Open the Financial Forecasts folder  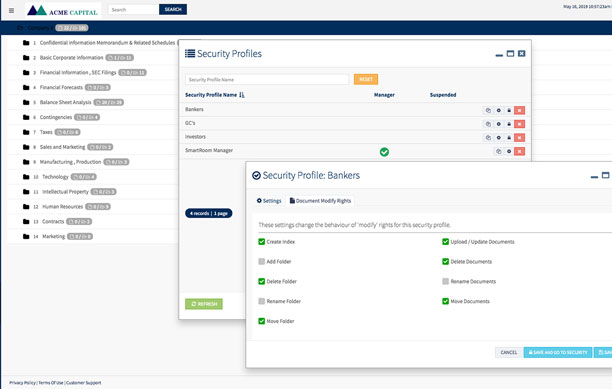(61, 87)
